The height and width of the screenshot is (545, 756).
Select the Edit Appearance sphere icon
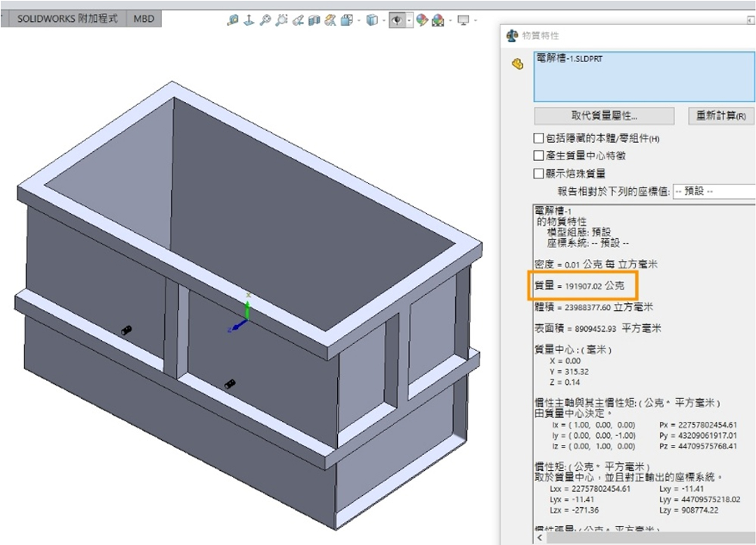click(x=421, y=20)
